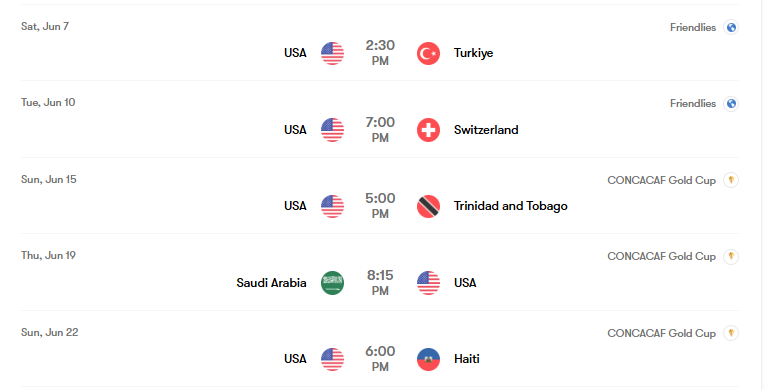764x390 pixels.
Task: Click the Gold Cup trophy icon for Jun 15
Action: coord(731,180)
